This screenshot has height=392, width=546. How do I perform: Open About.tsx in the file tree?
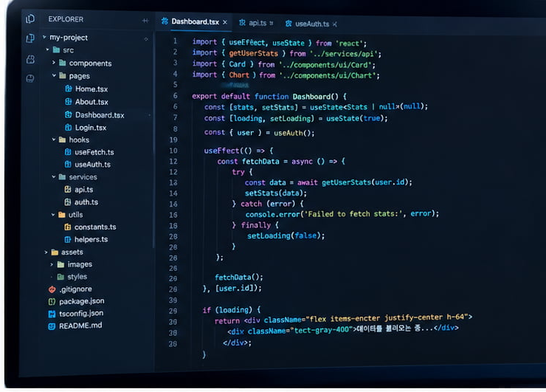91,102
